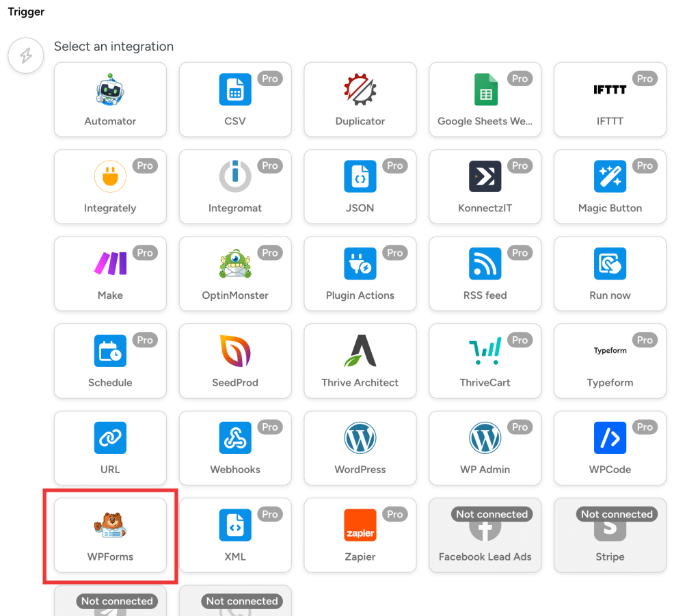Screen dimensions: 700x616
Task: Select the not connected Stripe tile
Action: point(610,535)
